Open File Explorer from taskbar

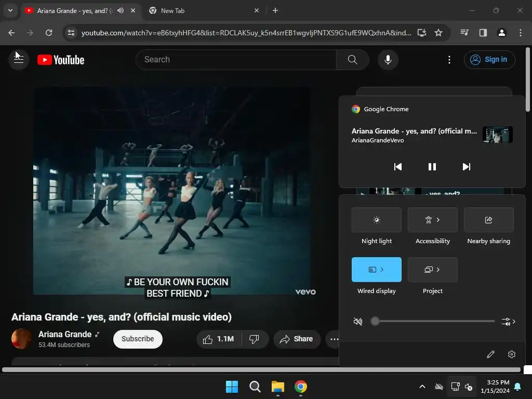pos(278,387)
